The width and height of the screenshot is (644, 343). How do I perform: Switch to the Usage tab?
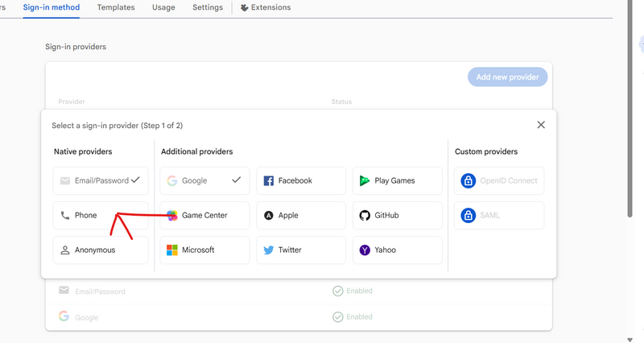163,7
